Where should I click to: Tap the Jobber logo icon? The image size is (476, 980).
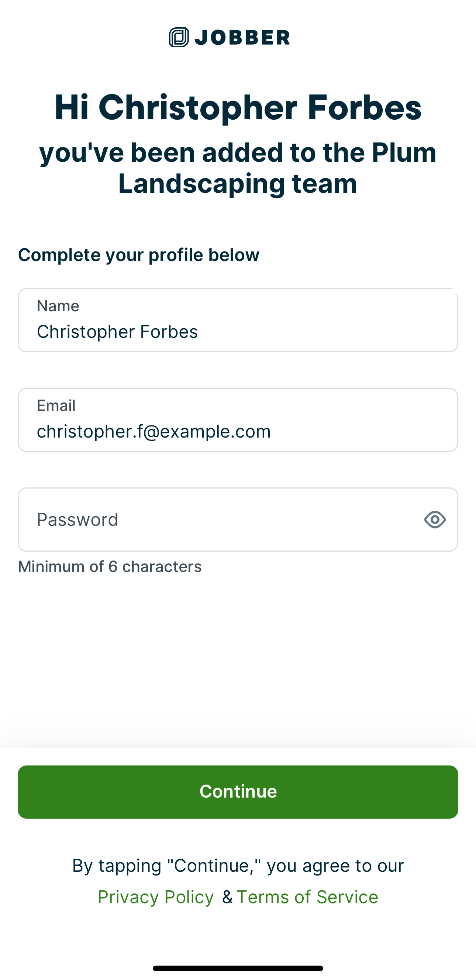179,37
